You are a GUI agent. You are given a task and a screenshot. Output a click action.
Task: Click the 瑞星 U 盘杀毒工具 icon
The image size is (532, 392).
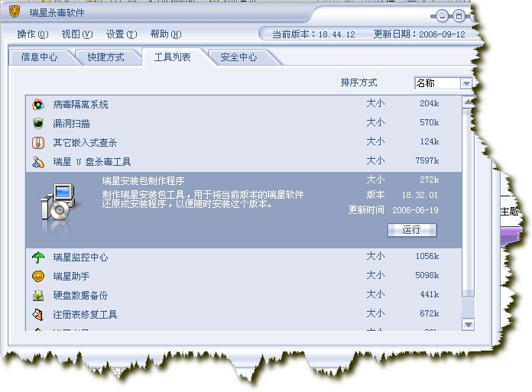(x=38, y=162)
